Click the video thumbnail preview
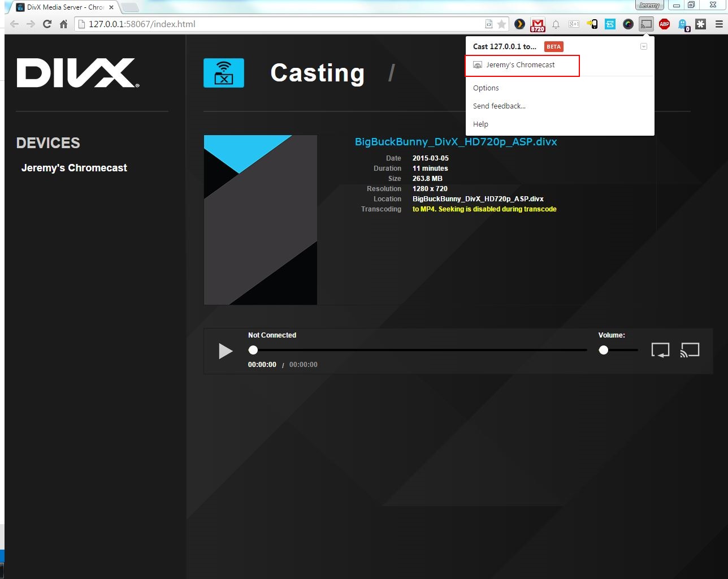 [260, 219]
